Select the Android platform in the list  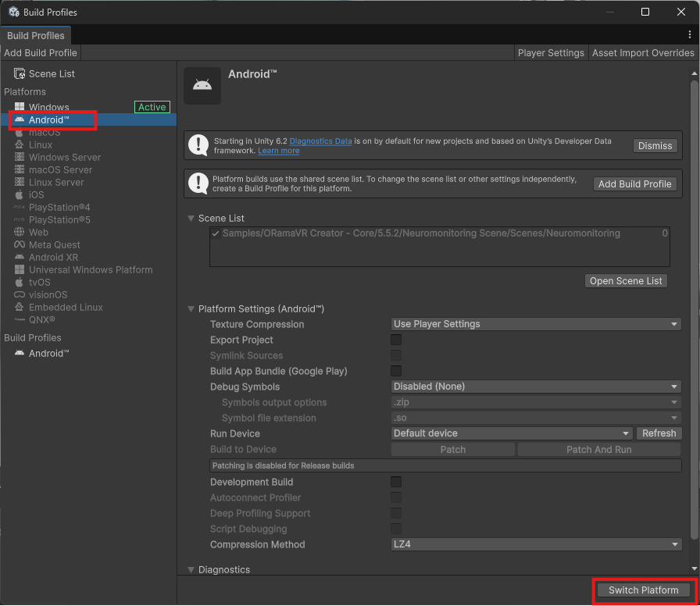[x=88, y=119]
